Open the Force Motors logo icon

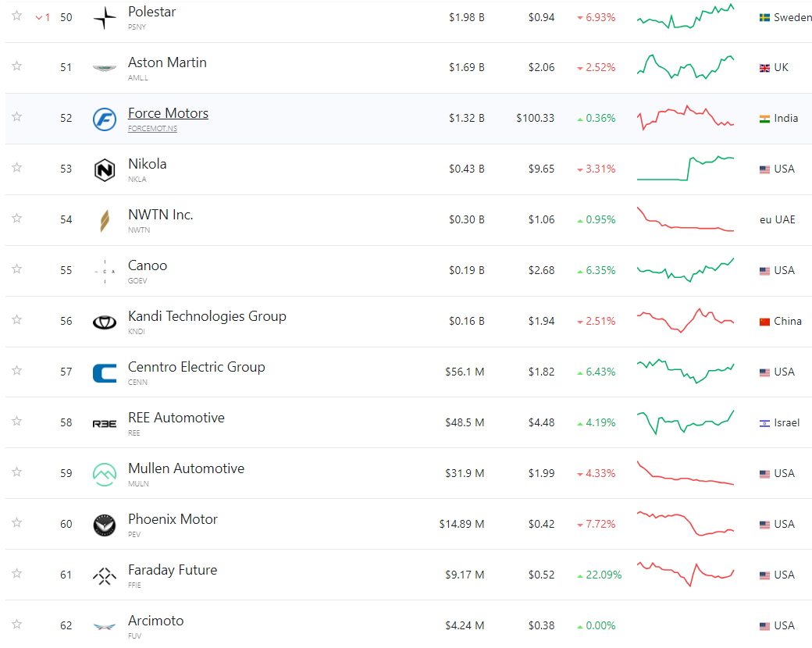click(x=105, y=119)
